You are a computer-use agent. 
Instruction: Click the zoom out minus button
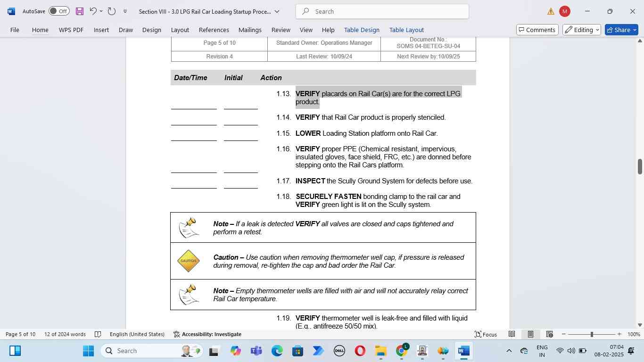click(564, 334)
